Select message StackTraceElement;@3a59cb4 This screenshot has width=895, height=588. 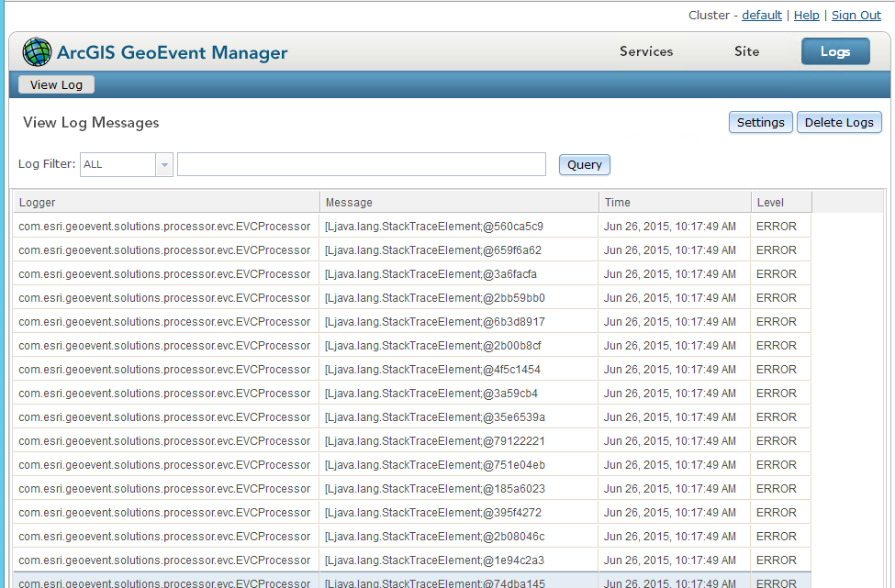[431, 394]
